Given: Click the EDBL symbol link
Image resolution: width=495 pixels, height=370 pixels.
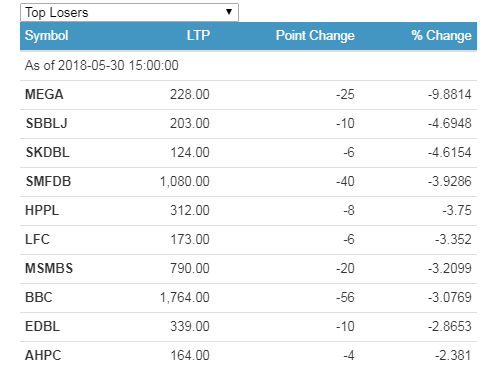Looking at the screenshot, I should (42, 326).
